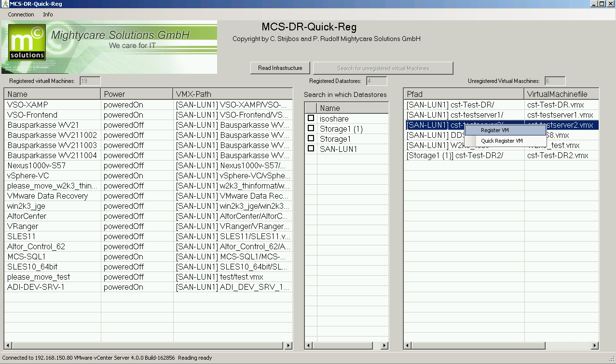Click the MCS-DR-Quick-Reg title bar app icon
The height and width of the screenshot is (364, 616).
tap(5, 4)
